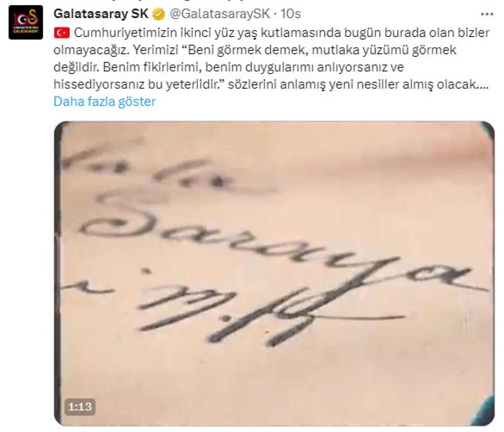Open the Galatasaray SK account name
Image resolution: width=504 pixels, height=432 pixels.
click(x=101, y=14)
